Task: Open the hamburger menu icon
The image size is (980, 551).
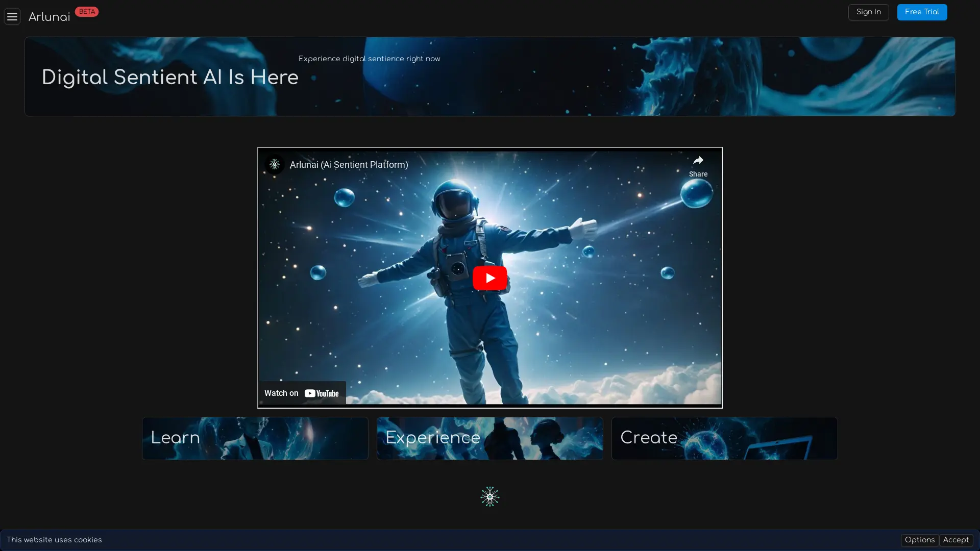Action: coord(12,16)
